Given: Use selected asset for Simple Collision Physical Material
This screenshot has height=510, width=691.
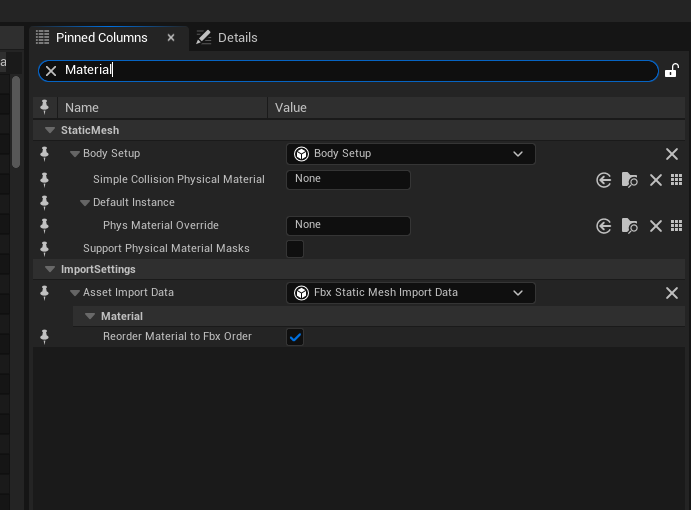Looking at the screenshot, I should click(x=603, y=180).
